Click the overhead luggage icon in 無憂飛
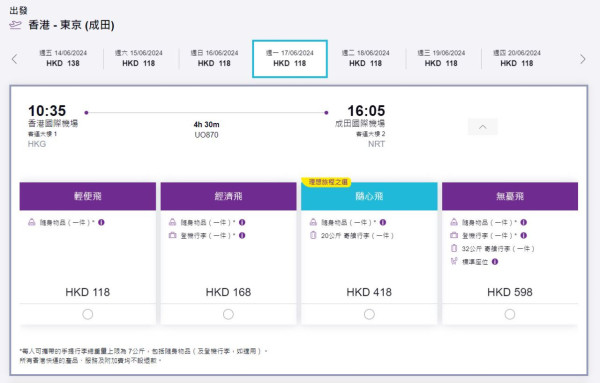 [454, 235]
